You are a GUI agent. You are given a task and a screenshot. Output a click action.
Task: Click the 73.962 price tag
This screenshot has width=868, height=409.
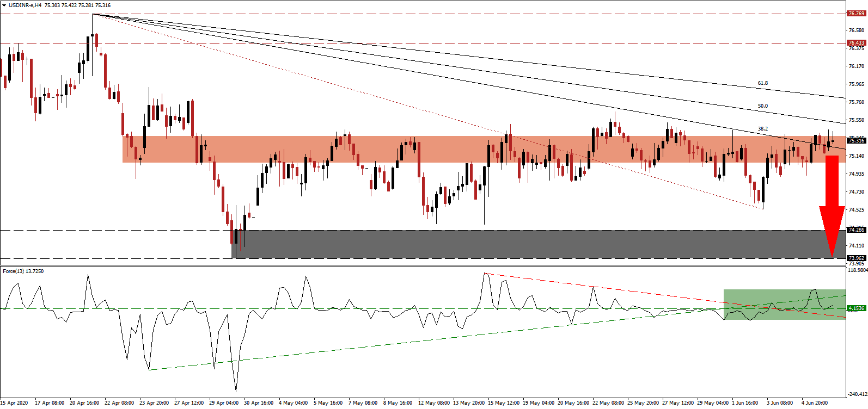pyautogui.click(x=856, y=258)
